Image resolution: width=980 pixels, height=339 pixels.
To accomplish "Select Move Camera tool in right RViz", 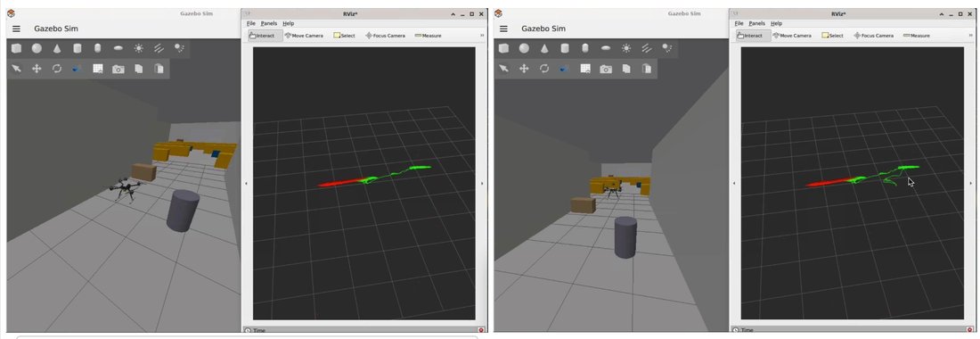I will coord(793,36).
